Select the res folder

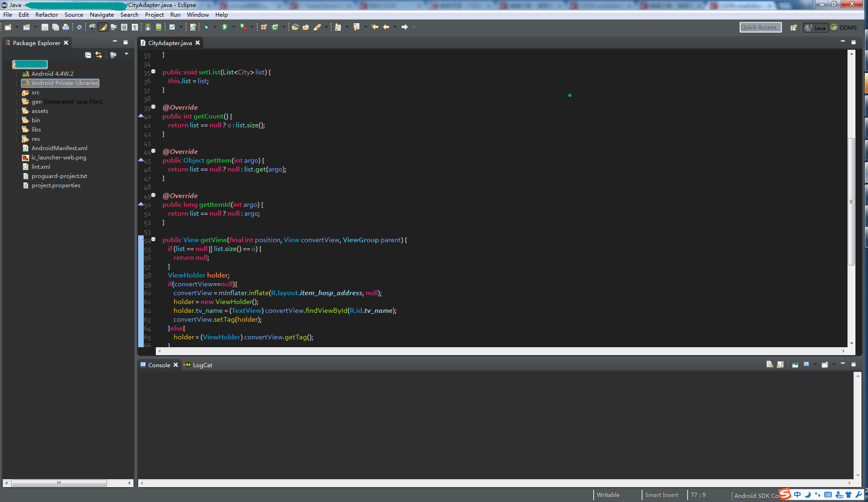pos(31,139)
